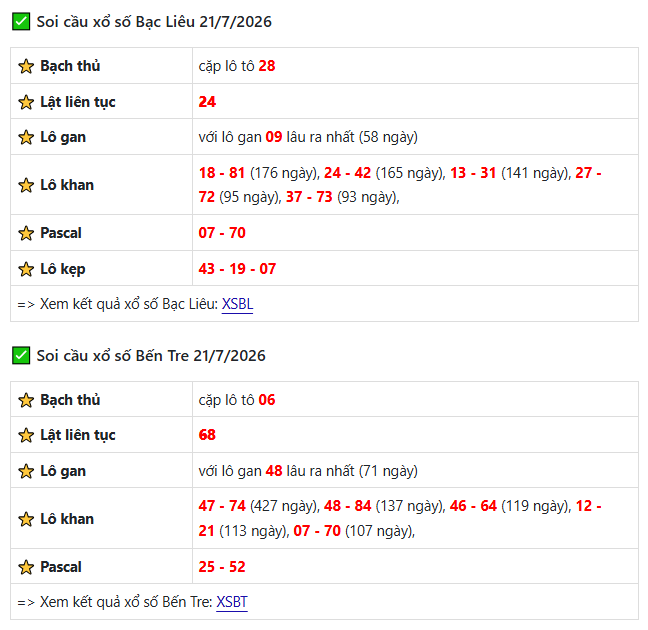Click the star icon beside Bến Tre Bạch thủ 06
The width and height of the screenshot is (648, 630).
(x=26, y=400)
